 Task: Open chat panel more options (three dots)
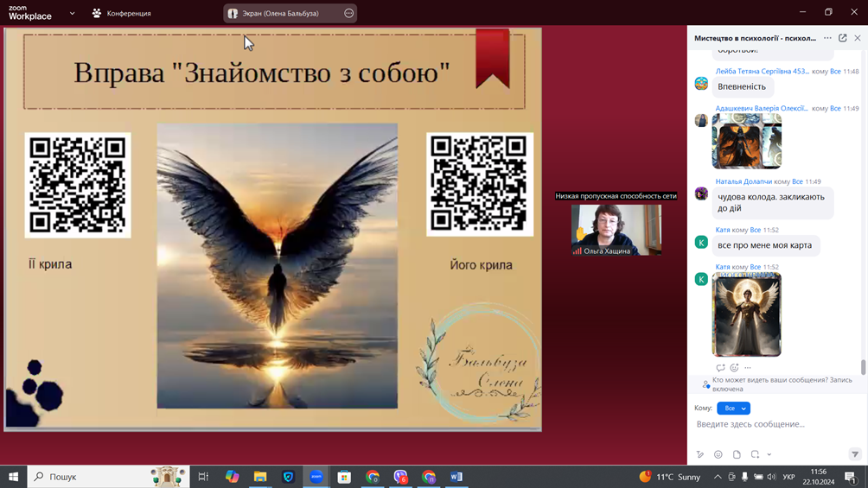[x=827, y=38]
